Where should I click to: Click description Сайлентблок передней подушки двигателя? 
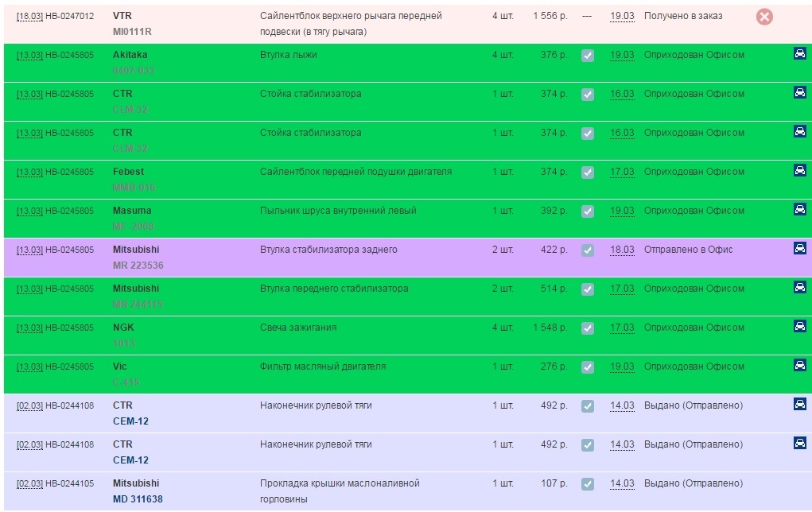(x=355, y=172)
